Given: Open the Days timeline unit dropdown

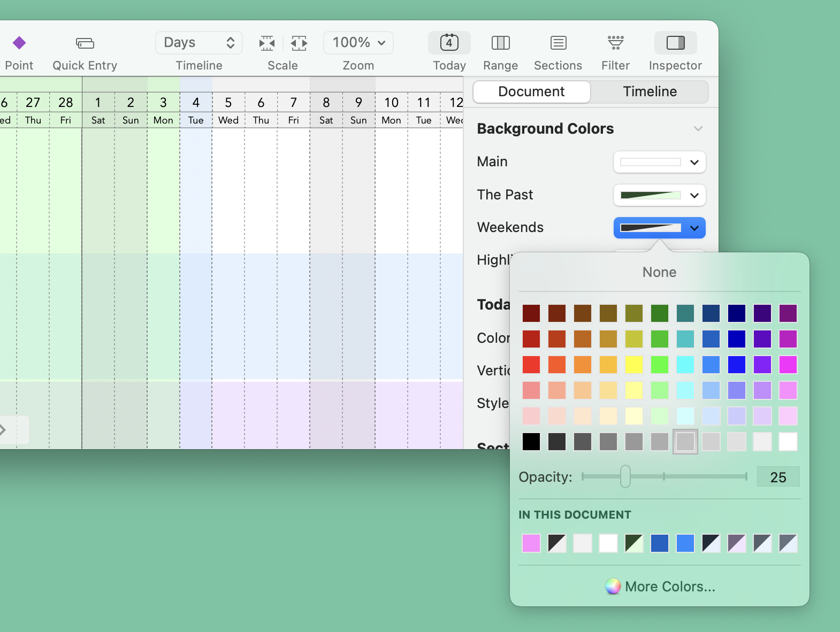Looking at the screenshot, I should (x=198, y=43).
